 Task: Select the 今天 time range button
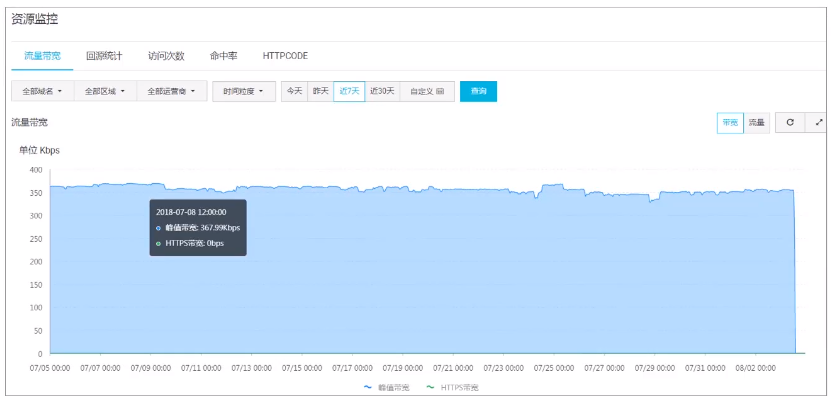point(294,91)
